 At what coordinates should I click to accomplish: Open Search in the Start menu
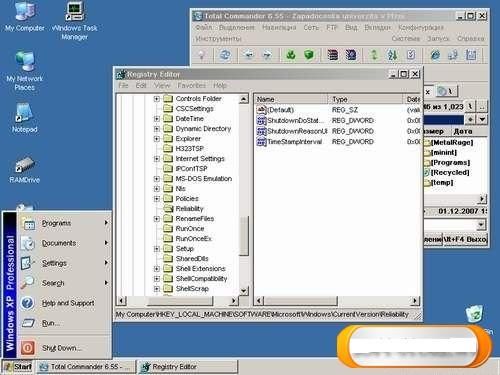pos(64,283)
